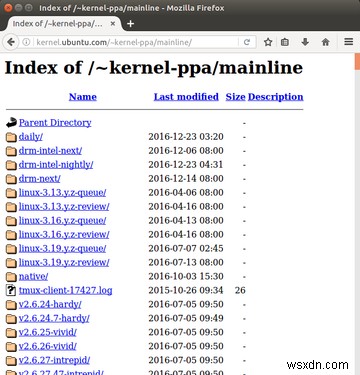The height and width of the screenshot is (375, 360).
Task: Open the linux-3.13.y.z-review/ folder link
Action: 64,207
